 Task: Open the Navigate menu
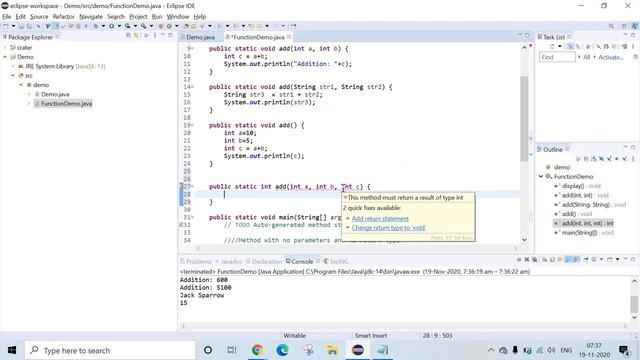point(91,17)
